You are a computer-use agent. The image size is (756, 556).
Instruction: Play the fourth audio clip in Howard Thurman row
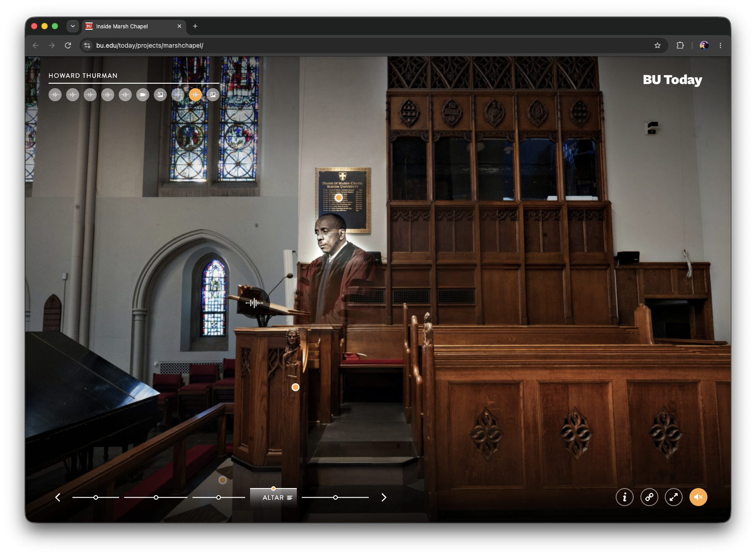107,95
